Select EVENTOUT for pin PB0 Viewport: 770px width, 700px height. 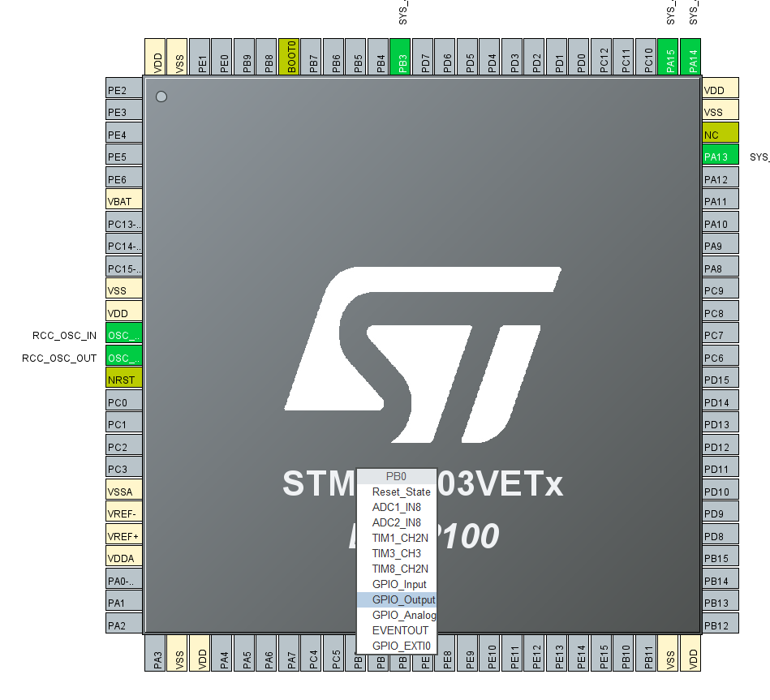[x=400, y=630]
